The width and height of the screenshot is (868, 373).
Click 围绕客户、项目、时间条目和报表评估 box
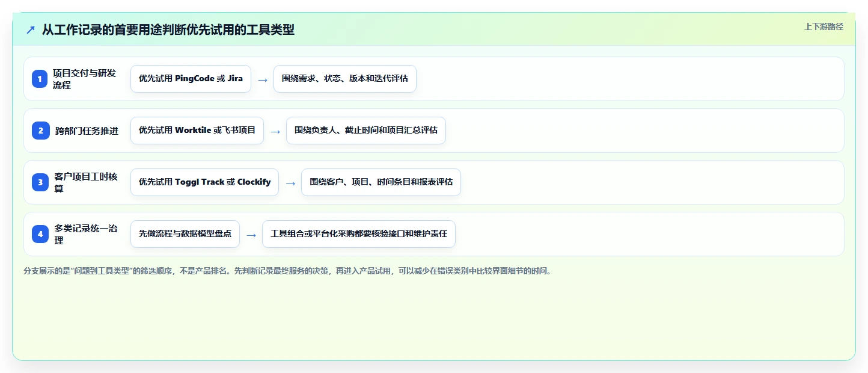(381, 182)
